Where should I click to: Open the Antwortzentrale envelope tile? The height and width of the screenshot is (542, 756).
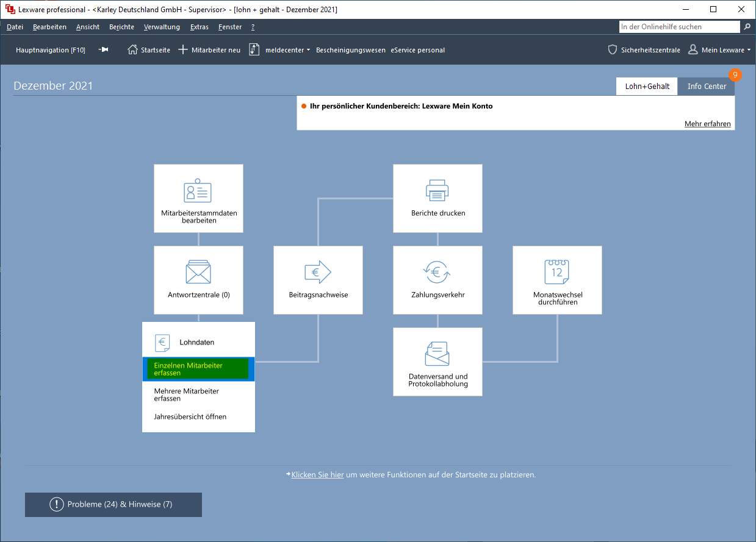click(x=198, y=280)
